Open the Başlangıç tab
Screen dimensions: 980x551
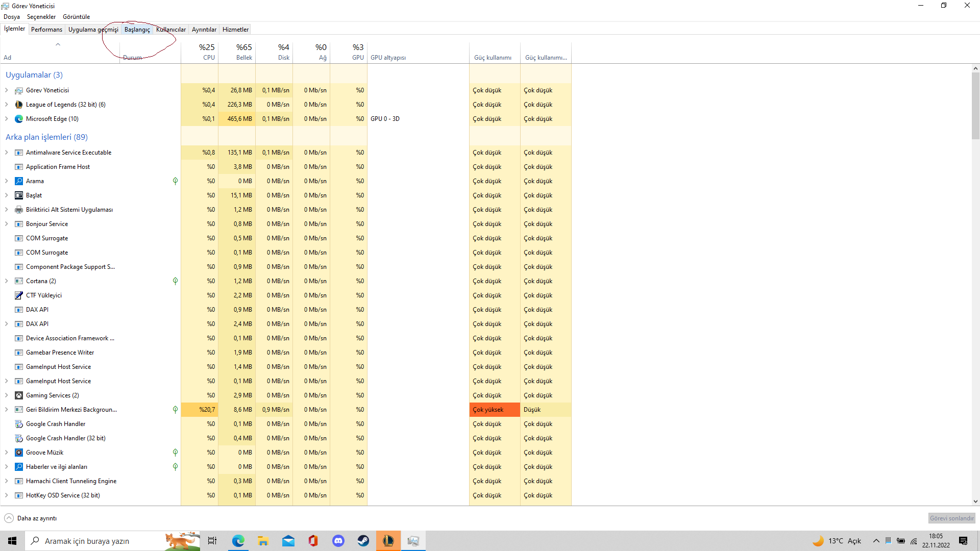137,30
